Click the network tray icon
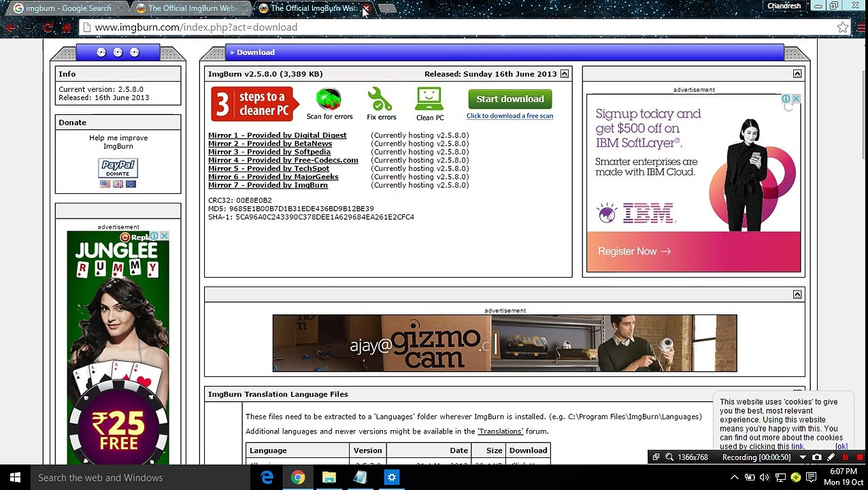 [x=780, y=478]
